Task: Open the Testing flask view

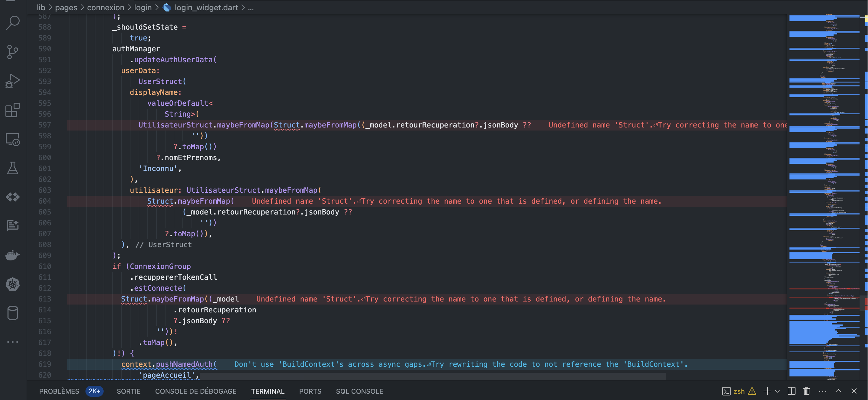Action: (x=13, y=168)
